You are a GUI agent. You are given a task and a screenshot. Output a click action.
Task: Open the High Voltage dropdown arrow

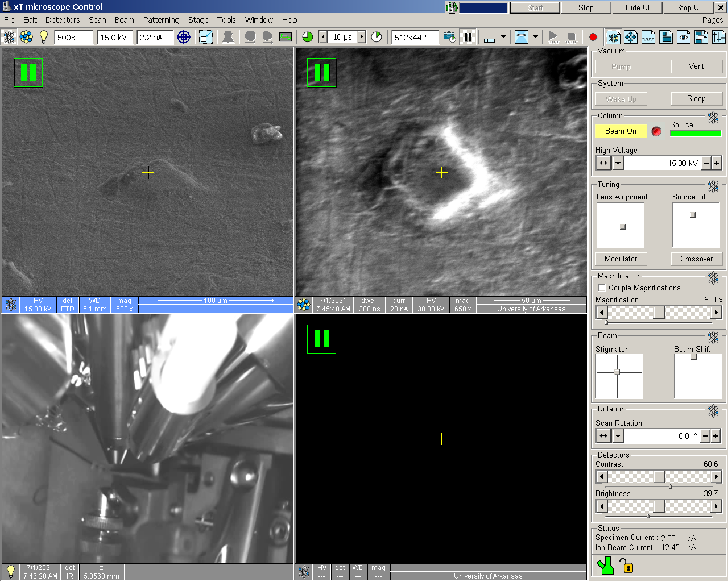618,164
